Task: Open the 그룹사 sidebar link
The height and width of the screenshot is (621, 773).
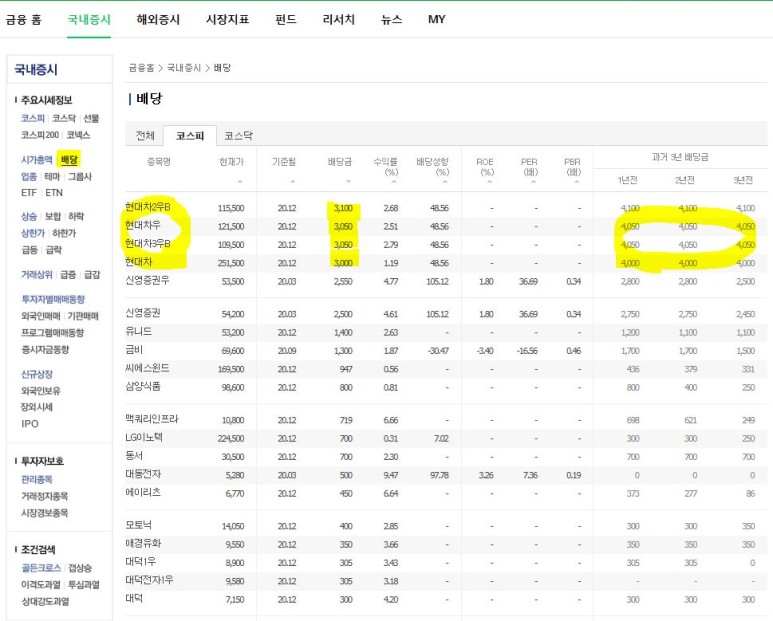Action: coord(79,176)
